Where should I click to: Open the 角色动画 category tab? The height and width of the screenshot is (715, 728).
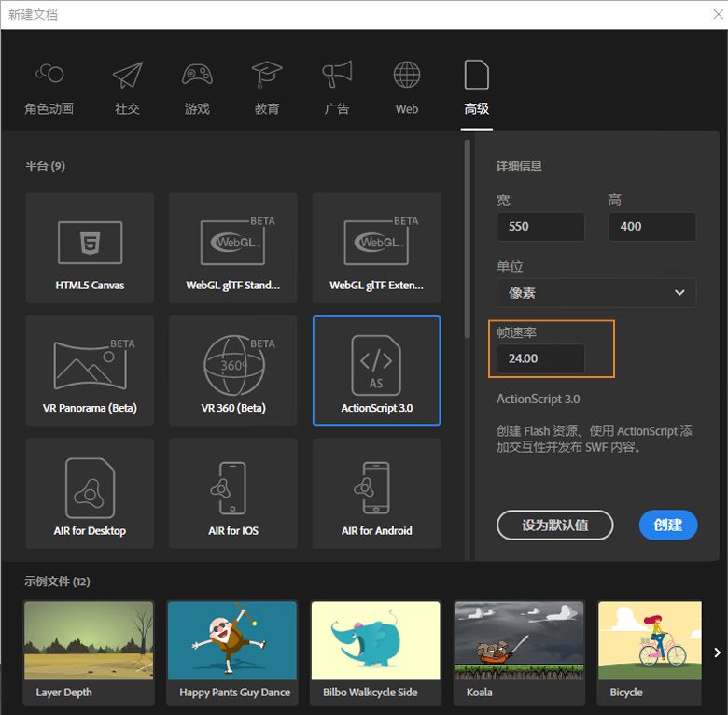[49, 89]
